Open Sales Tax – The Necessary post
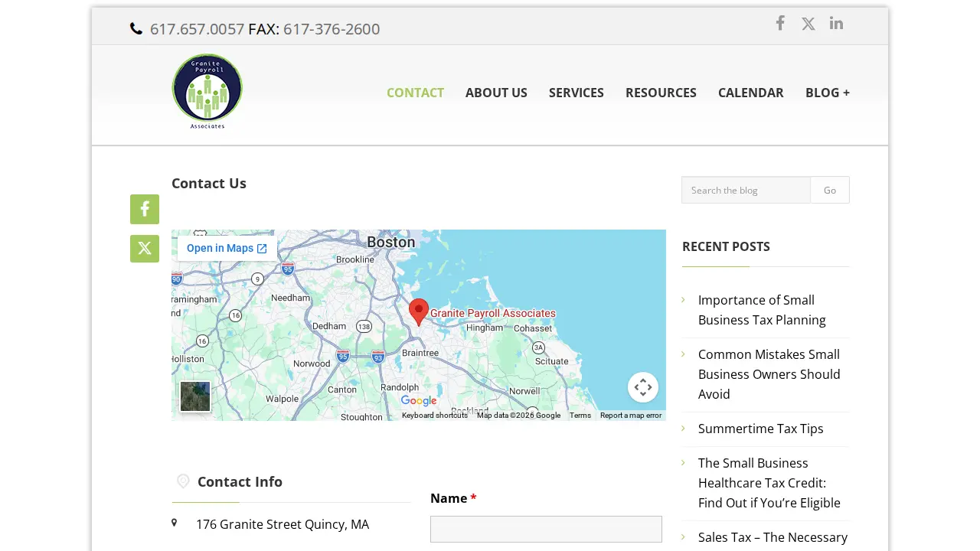 (x=773, y=537)
